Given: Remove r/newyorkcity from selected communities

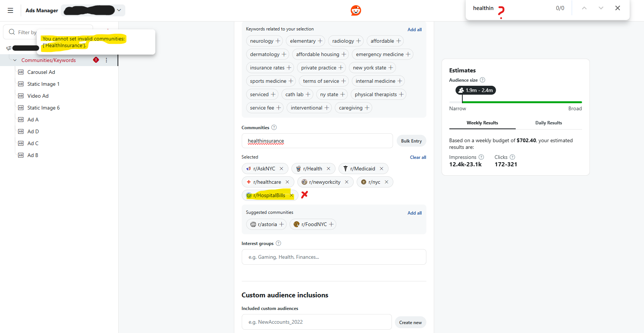Looking at the screenshot, I should click(x=347, y=182).
